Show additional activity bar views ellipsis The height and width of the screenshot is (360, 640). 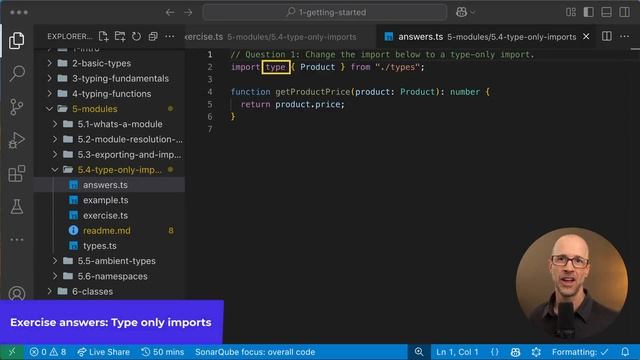coord(17,240)
